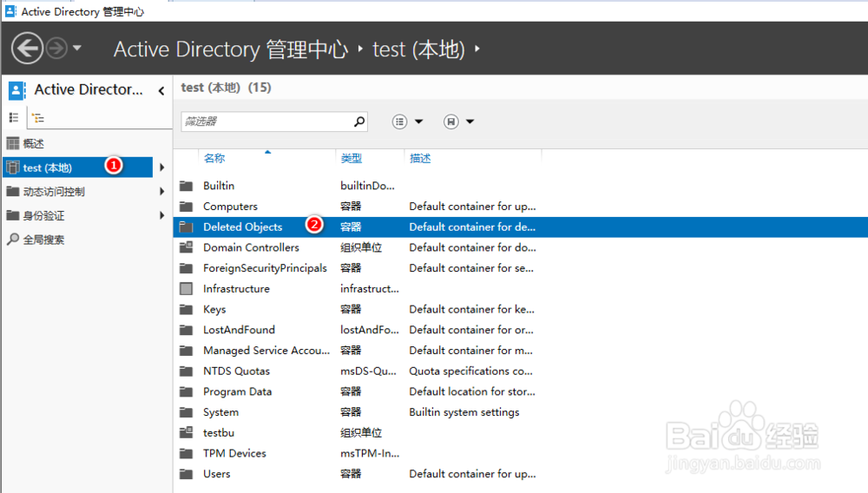Sort by 描述 column header
868x493 pixels.
[x=420, y=158]
